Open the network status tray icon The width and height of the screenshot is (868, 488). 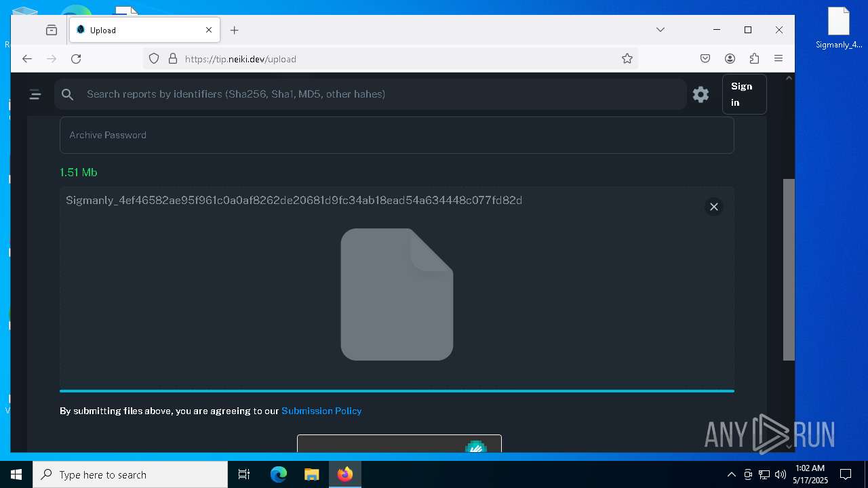(x=764, y=474)
